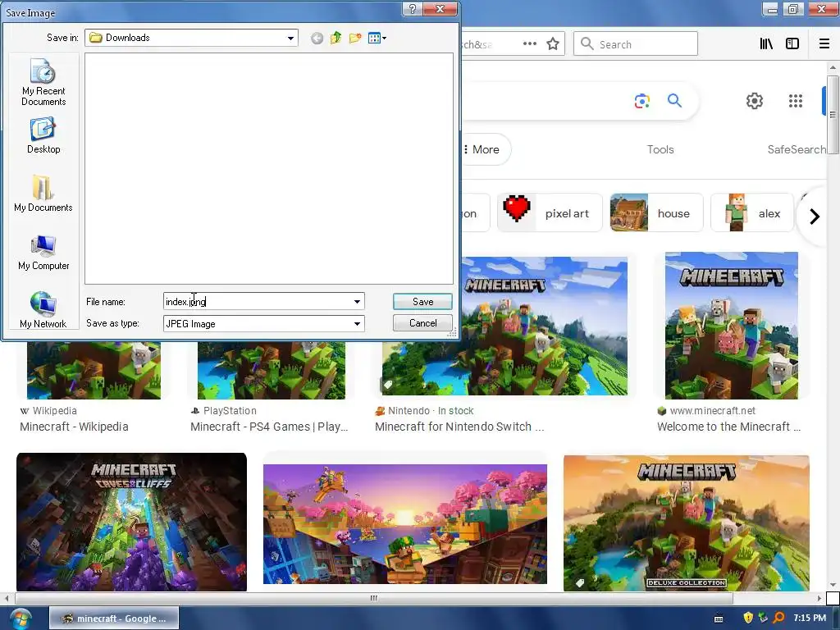This screenshot has height=630, width=840.
Task: Click the page scroll down arrow
Action: pyautogui.click(x=833, y=585)
